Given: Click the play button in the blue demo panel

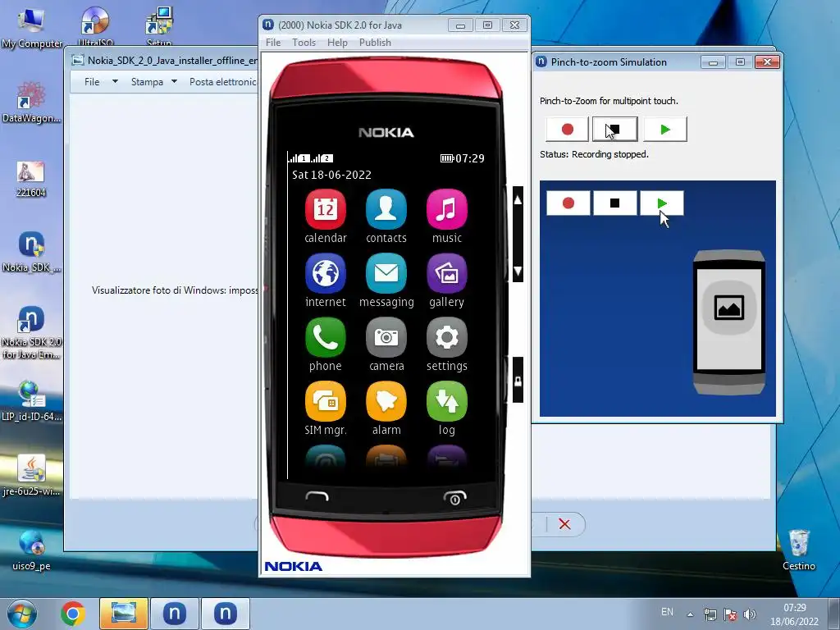Looking at the screenshot, I should click(x=662, y=203).
